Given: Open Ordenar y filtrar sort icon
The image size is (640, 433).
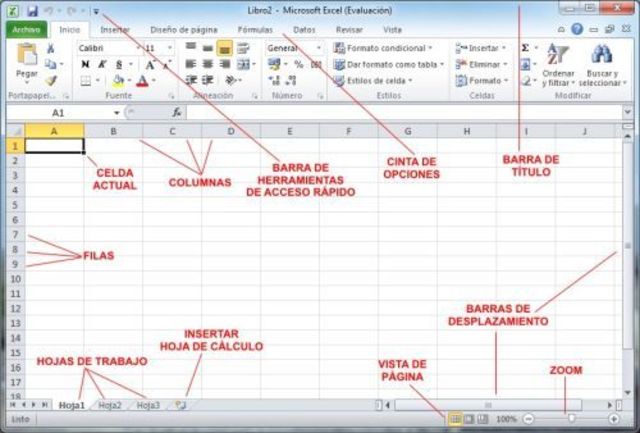Looking at the screenshot, I should point(558,54).
